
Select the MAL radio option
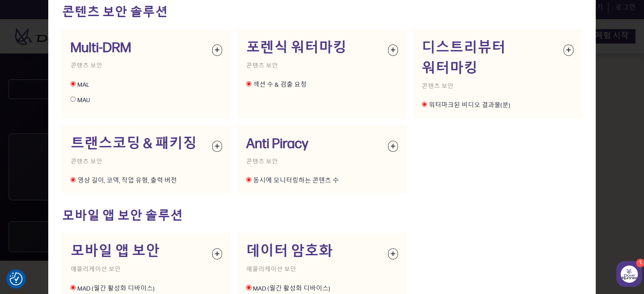point(73,84)
